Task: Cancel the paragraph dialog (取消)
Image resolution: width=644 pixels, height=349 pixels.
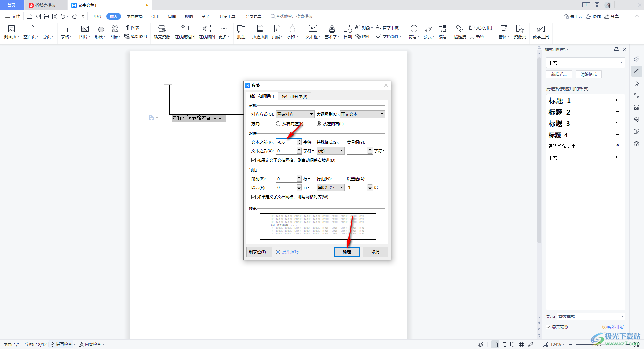Action: click(x=375, y=252)
